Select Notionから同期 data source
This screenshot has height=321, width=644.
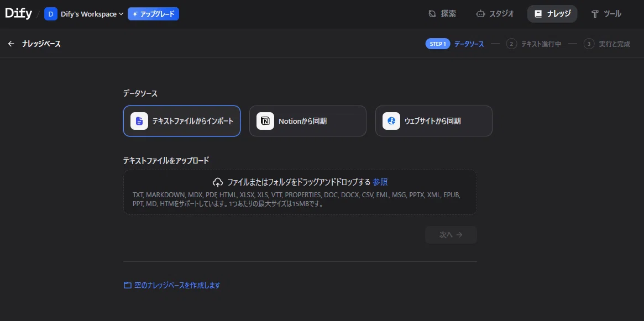pyautogui.click(x=307, y=121)
